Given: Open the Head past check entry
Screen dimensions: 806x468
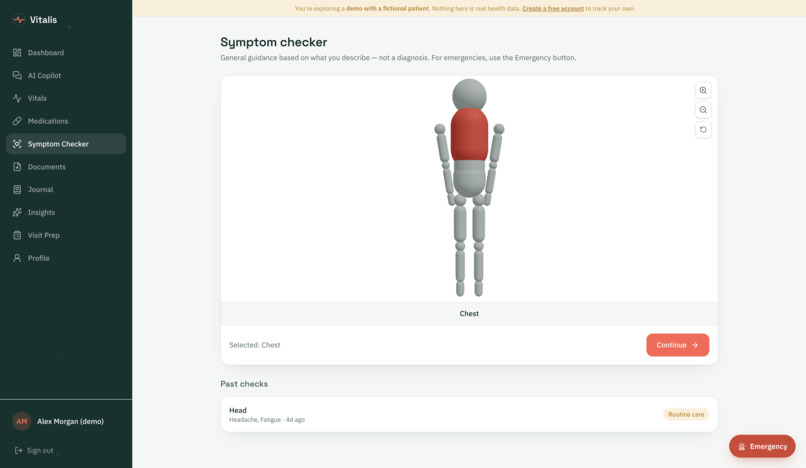Looking at the screenshot, I should pos(469,415).
